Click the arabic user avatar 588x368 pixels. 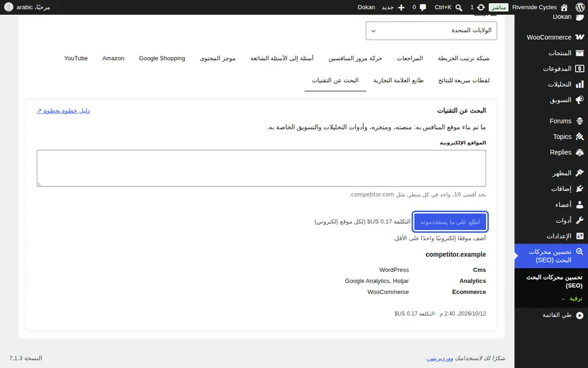pyautogui.click(x=9, y=7)
